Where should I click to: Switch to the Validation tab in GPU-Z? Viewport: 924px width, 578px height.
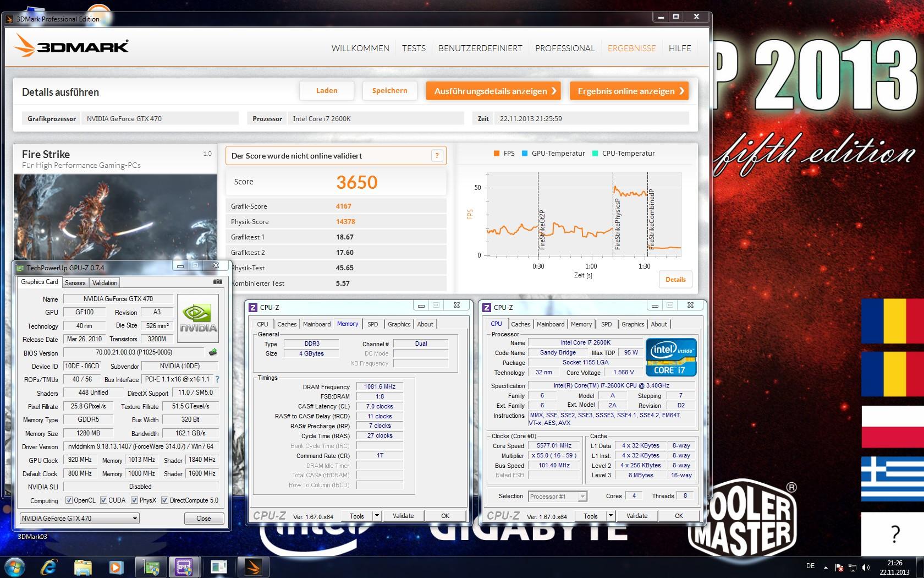click(105, 282)
